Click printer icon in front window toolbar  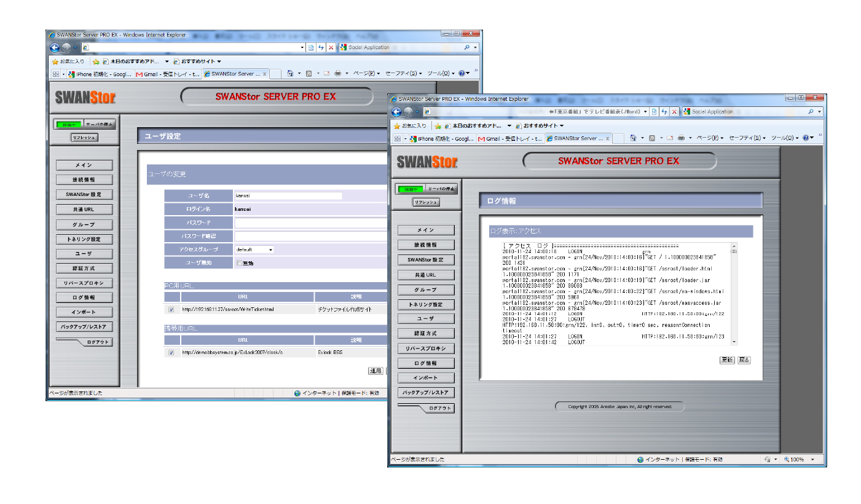point(680,138)
